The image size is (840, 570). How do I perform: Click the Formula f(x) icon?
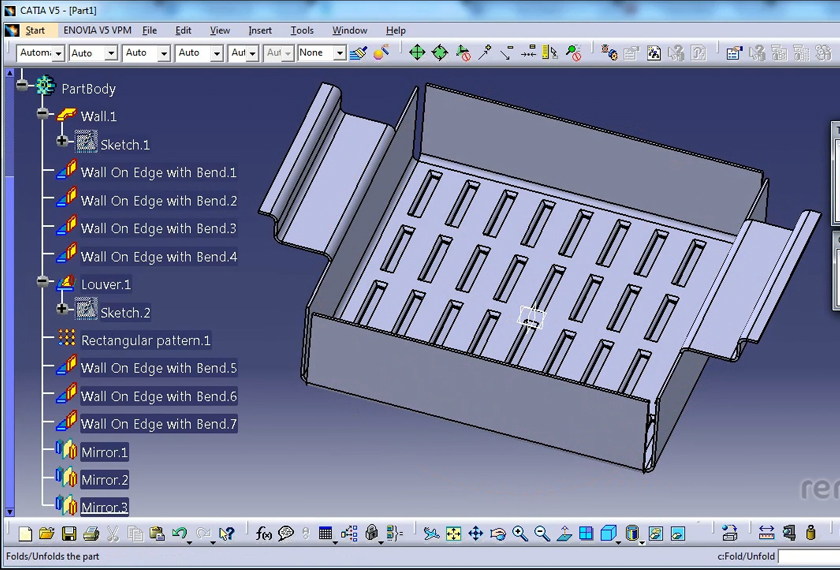click(264, 535)
